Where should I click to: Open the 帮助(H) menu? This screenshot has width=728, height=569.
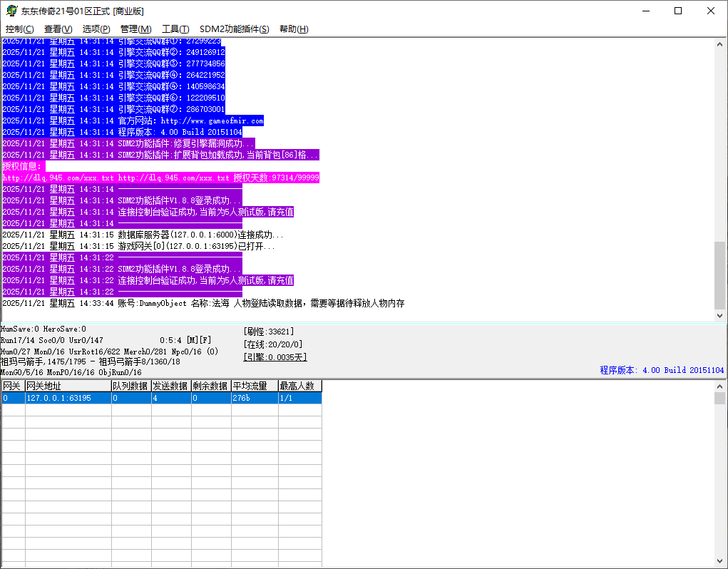pyautogui.click(x=294, y=29)
